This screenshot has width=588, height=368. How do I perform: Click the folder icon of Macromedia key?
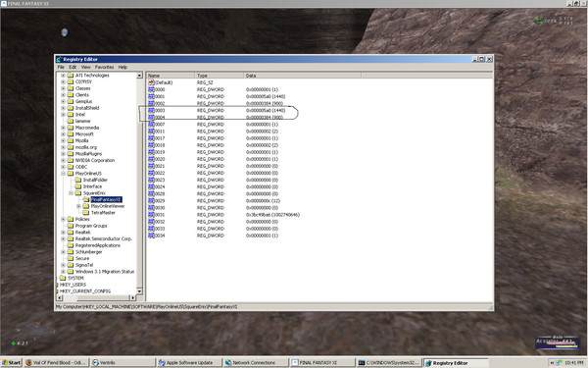71,128
